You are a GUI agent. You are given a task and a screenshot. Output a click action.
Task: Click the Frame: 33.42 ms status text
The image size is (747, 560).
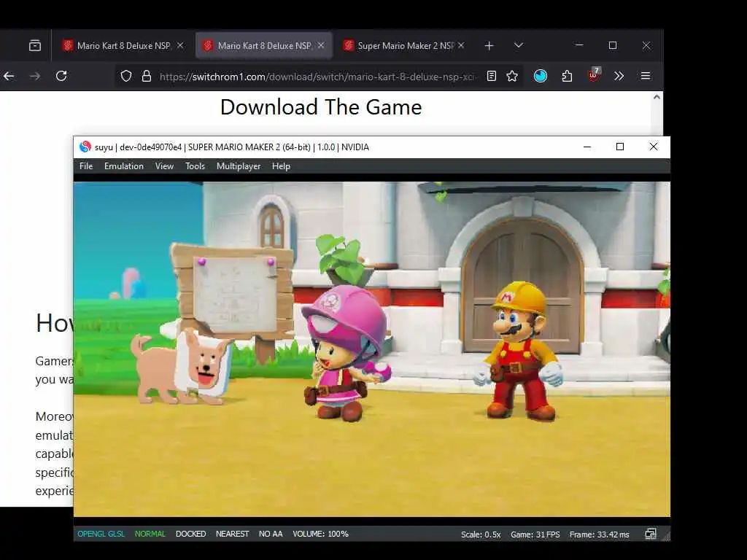[x=600, y=534]
